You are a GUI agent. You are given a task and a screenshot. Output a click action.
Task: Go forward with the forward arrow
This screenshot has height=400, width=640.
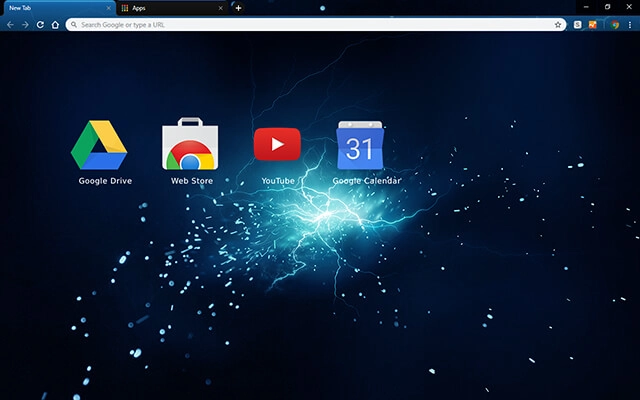25,25
